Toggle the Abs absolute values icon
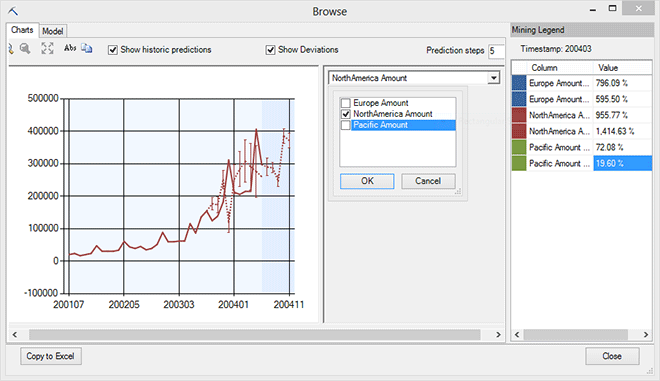 pyautogui.click(x=70, y=48)
